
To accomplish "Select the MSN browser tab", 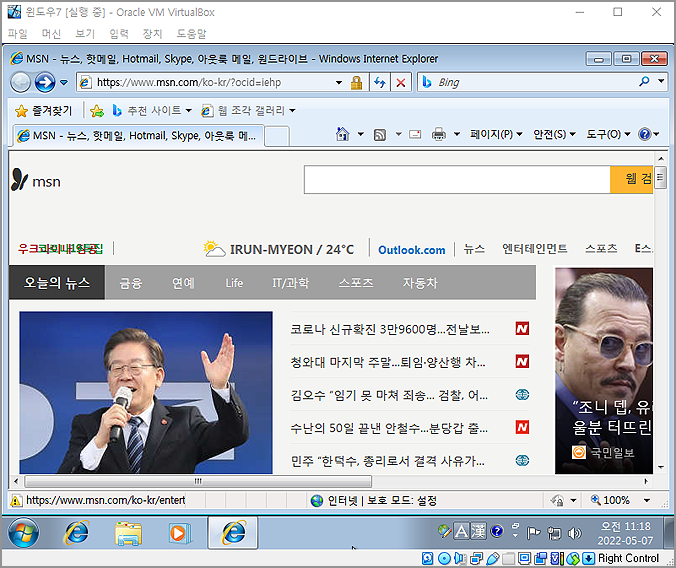I will click(x=138, y=136).
